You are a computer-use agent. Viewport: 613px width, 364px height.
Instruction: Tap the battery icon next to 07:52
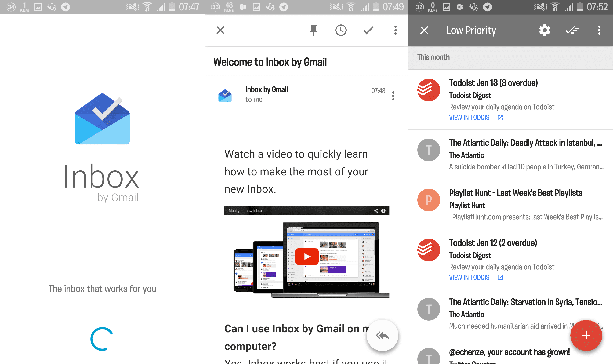tap(580, 7)
